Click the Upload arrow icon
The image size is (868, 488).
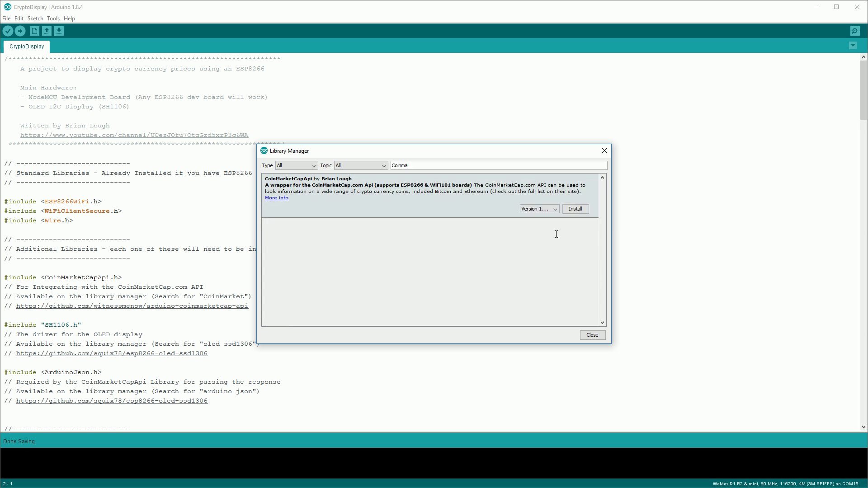click(20, 31)
